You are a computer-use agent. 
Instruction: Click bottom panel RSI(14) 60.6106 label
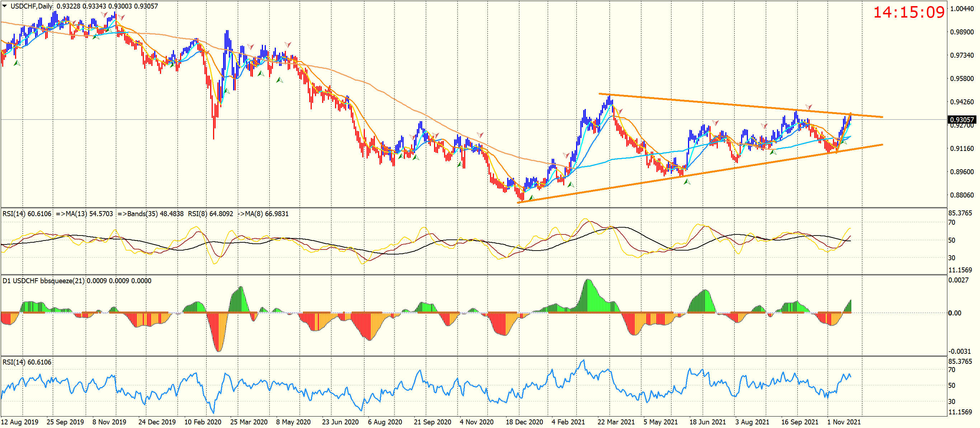click(x=27, y=362)
